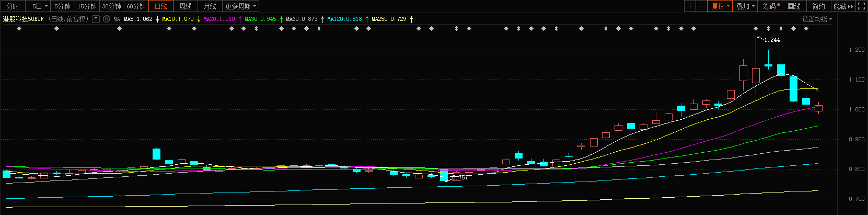Select the MA20:1.010 legend value
The width and height of the screenshot is (868, 215).
[x=219, y=19]
